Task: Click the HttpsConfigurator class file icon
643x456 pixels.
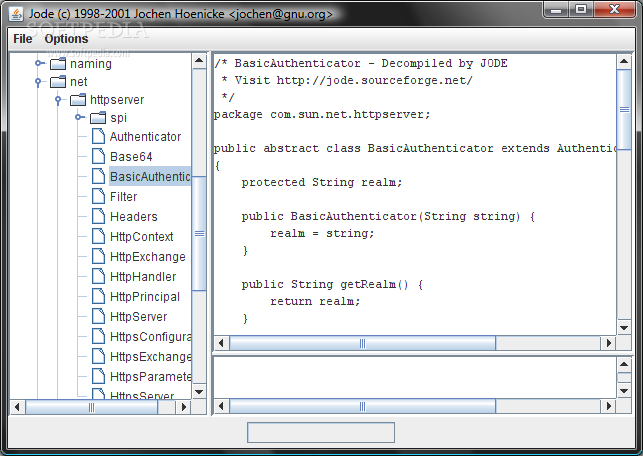Action: tap(98, 336)
